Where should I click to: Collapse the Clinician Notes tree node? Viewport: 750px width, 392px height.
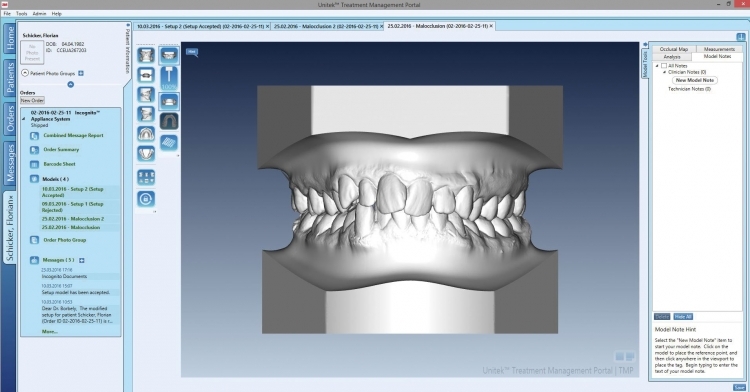pos(664,72)
